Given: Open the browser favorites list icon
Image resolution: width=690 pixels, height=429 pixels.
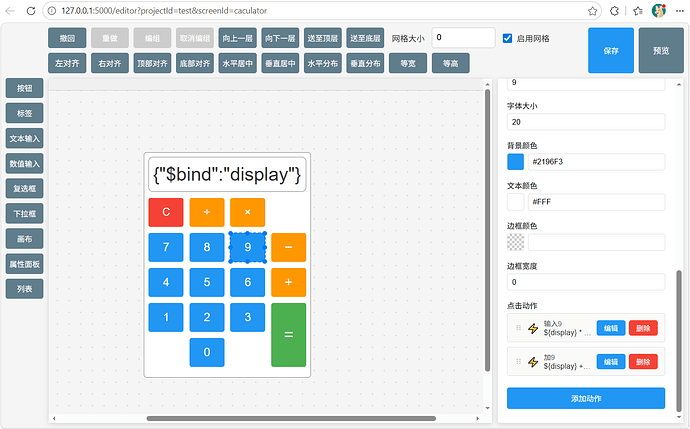Looking at the screenshot, I should point(638,11).
